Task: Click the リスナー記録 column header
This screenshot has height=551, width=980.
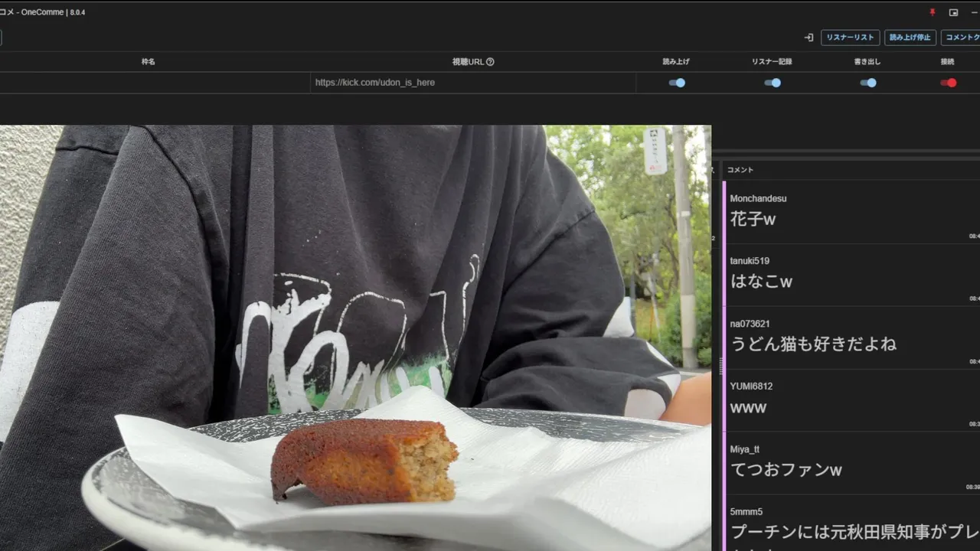Action: (772, 62)
